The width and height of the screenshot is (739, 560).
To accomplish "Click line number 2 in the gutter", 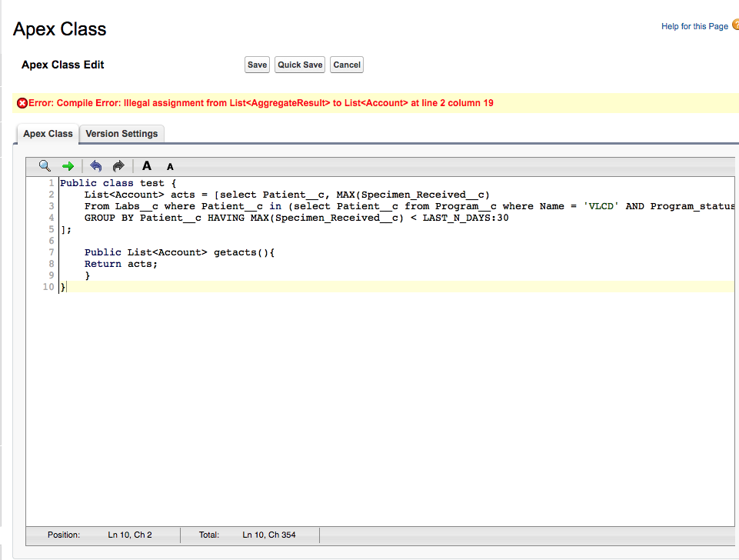I will (x=51, y=195).
